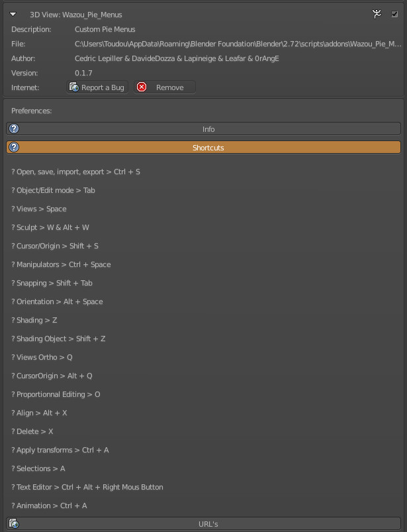Image resolution: width=407 pixels, height=532 pixels.
Task: Click the addon file path text
Action: coord(238,44)
